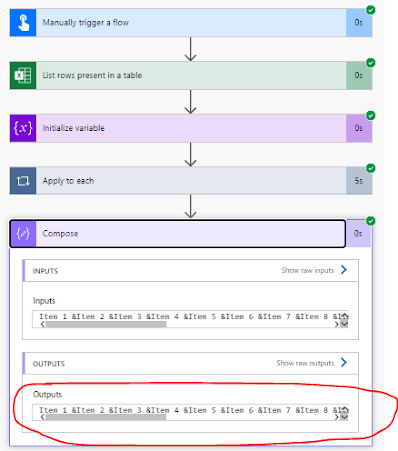Click right scroll arrow in Inputs box
Image resolution: width=398 pixels, height=451 pixels.
pyautogui.click(x=337, y=324)
